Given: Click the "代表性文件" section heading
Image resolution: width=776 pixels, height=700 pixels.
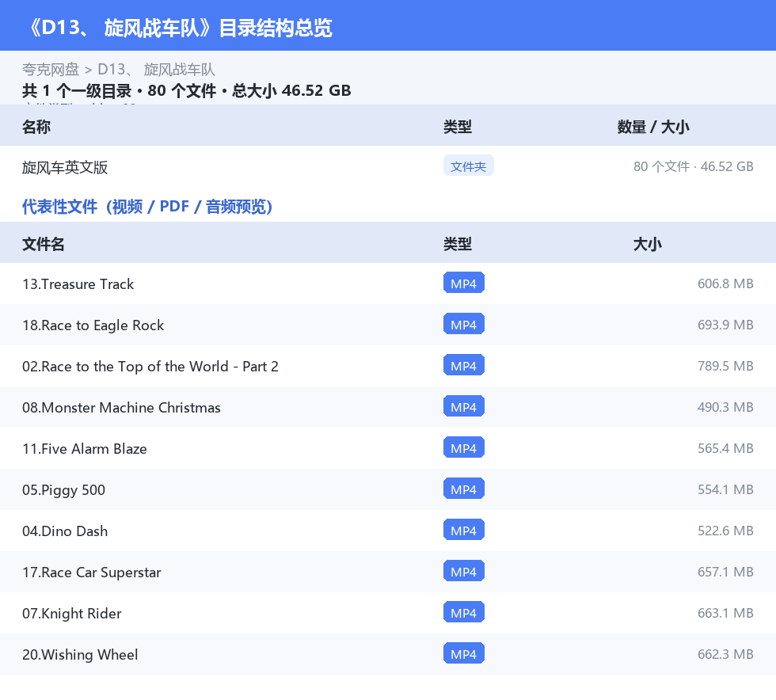Looking at the screenshot, I should click(147, 207).
